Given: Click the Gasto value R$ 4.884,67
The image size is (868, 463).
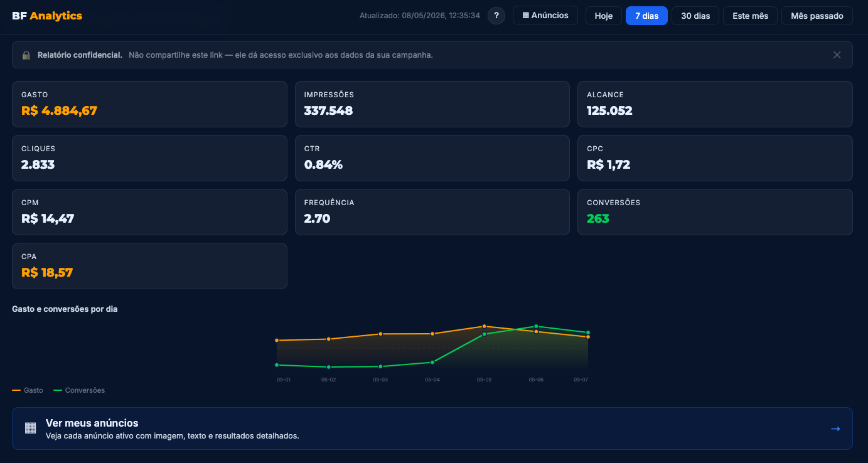Looking at the screenshot, I should click(59, 111).
